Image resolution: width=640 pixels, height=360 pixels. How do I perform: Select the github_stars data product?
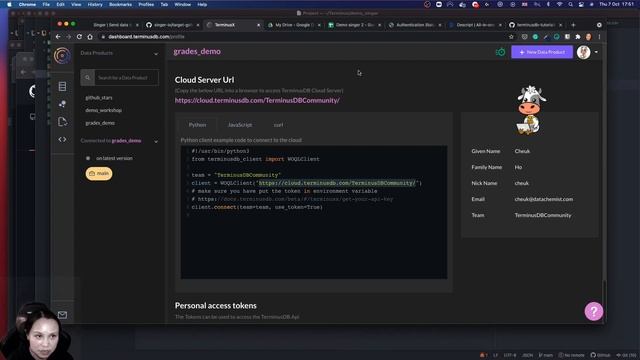(99, 98)
